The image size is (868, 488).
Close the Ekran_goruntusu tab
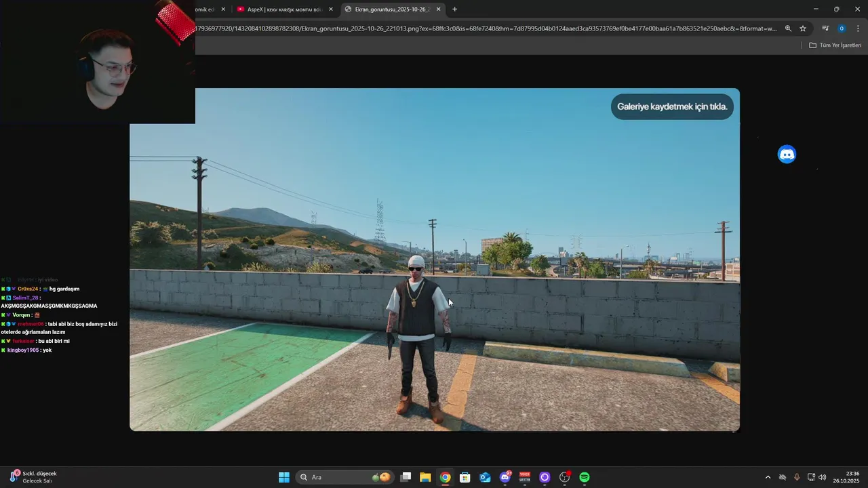[438, 9]
